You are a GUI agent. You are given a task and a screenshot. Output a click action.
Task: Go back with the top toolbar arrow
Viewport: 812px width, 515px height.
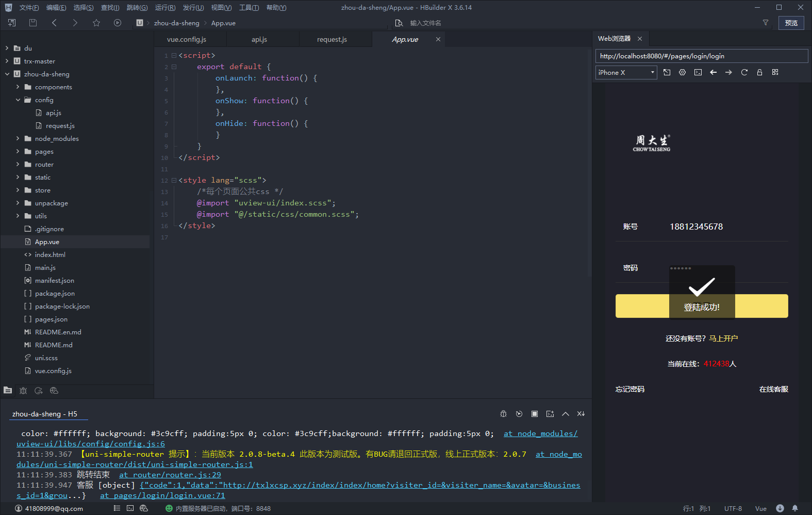pyautogui.click(x=54, y=23)
